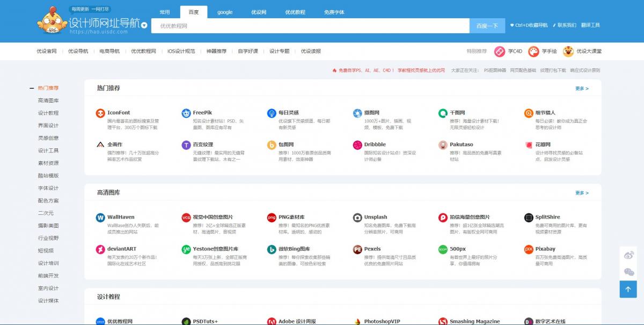Click the 学C4D course icon
Image resolution: width=644 pixels, height=325 pixels.
pos(500,52)
